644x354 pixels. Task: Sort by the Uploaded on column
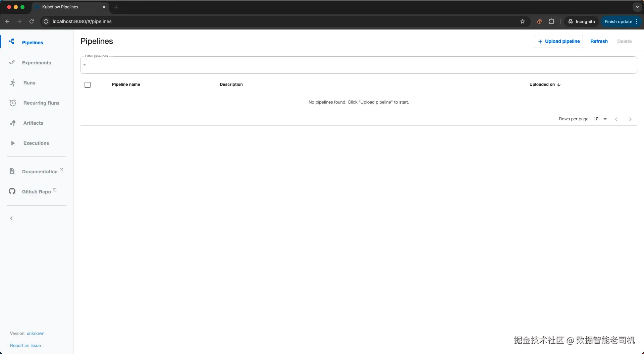tap(545, 84)
